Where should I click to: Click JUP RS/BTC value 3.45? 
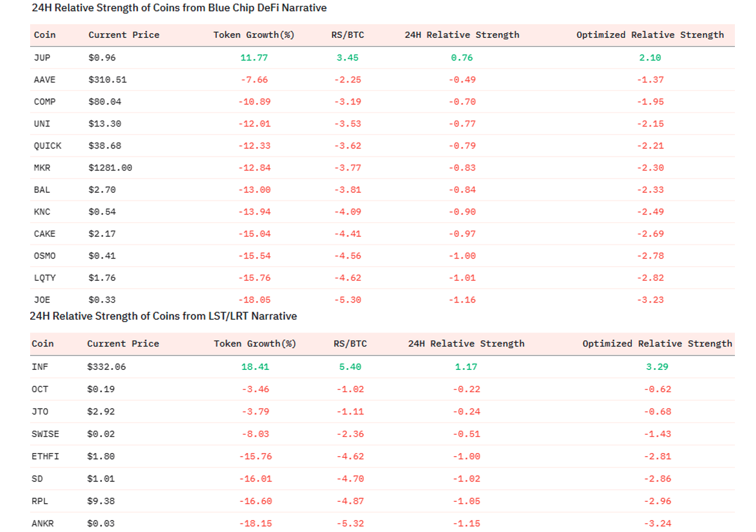coord(348,58)
